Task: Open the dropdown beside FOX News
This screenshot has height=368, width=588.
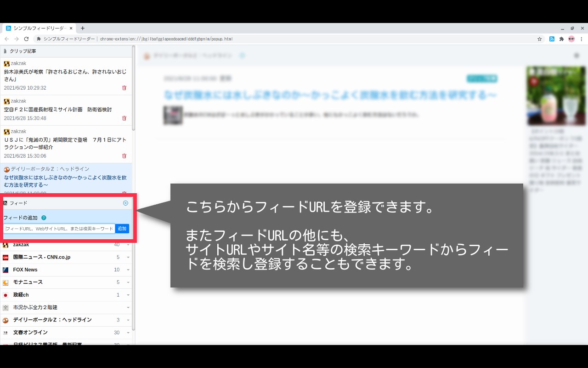Action: [129, 270]
